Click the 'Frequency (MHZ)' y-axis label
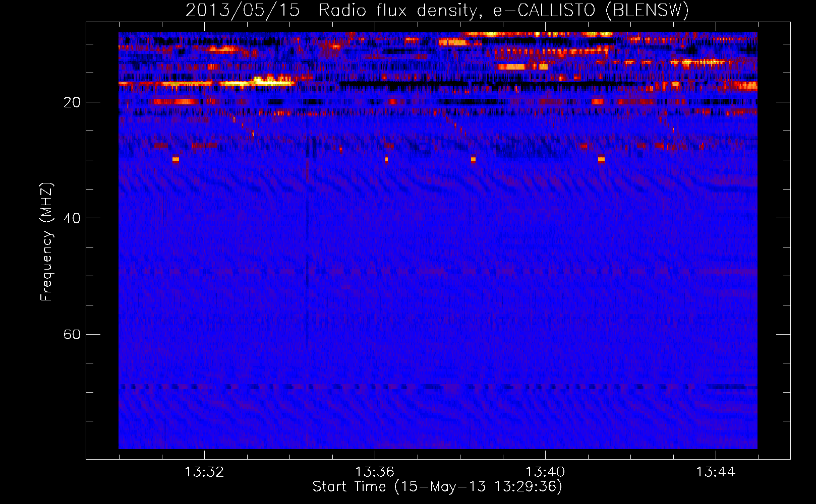The height and width of the screenshot is (504, 816). click(x=46, y=242)
